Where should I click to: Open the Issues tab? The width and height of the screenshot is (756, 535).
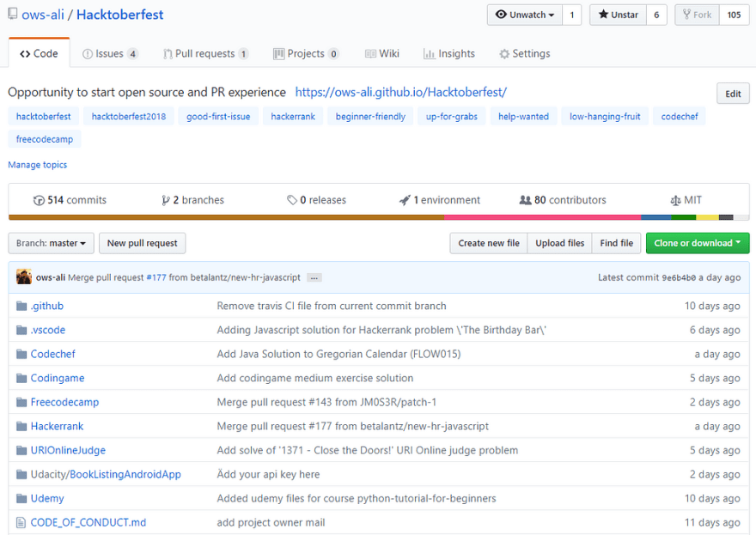[x=110, y=53]
